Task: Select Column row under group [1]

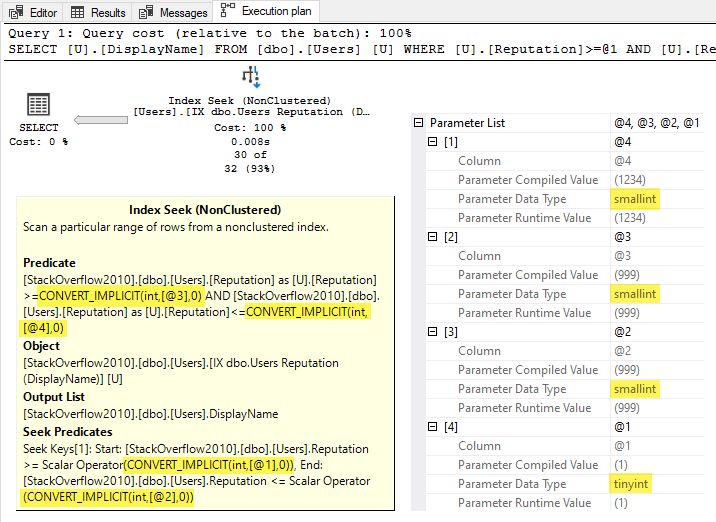Action: tap(564, 161)
